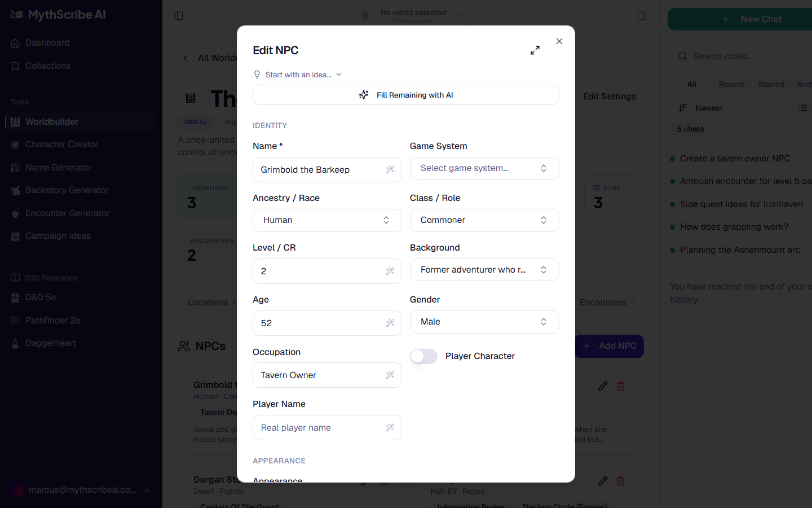Viewport: 812px width, 508px height.
Task: Click the AI wand icon in the Occupation field
Action: (x=390, y=375)
